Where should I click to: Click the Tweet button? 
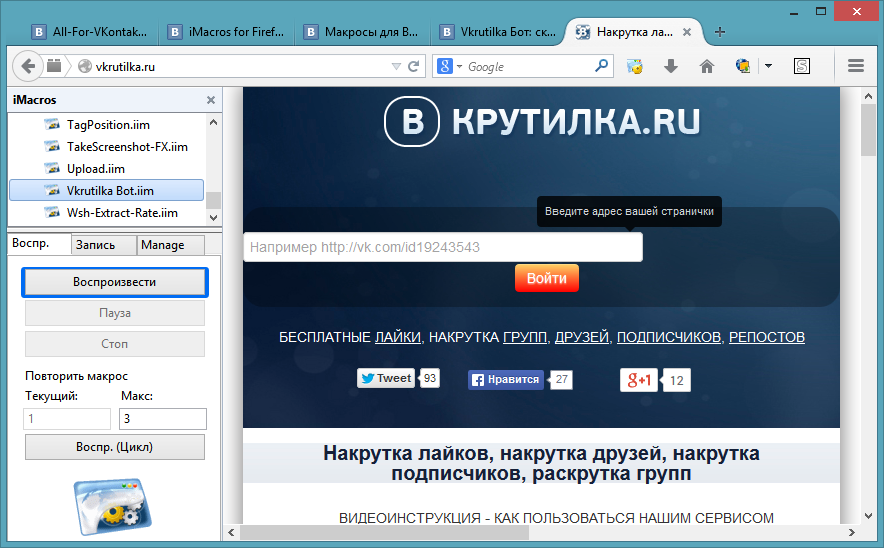point(386,378)
